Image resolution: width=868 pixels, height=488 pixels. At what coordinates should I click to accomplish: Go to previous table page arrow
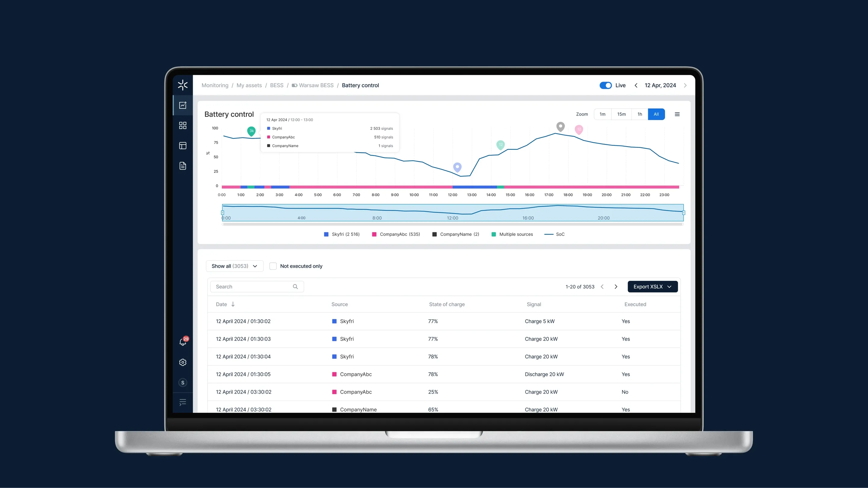tap(602, 286)
